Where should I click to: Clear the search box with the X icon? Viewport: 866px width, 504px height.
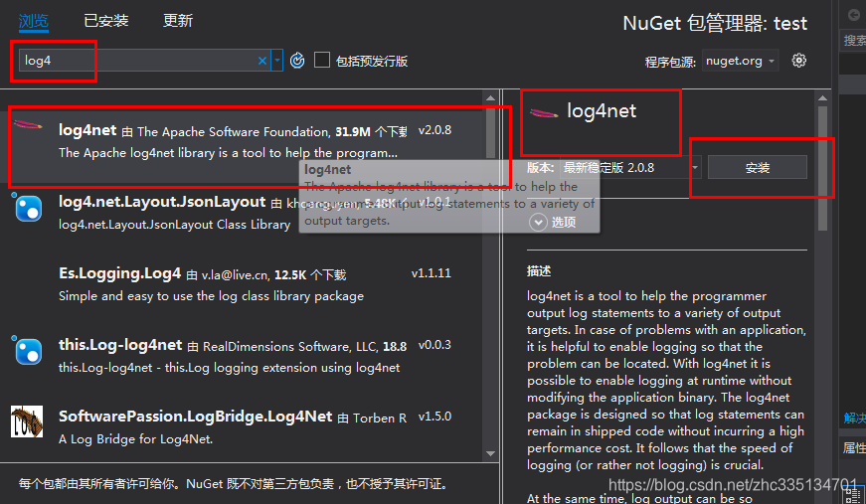[x=262, y=61]
